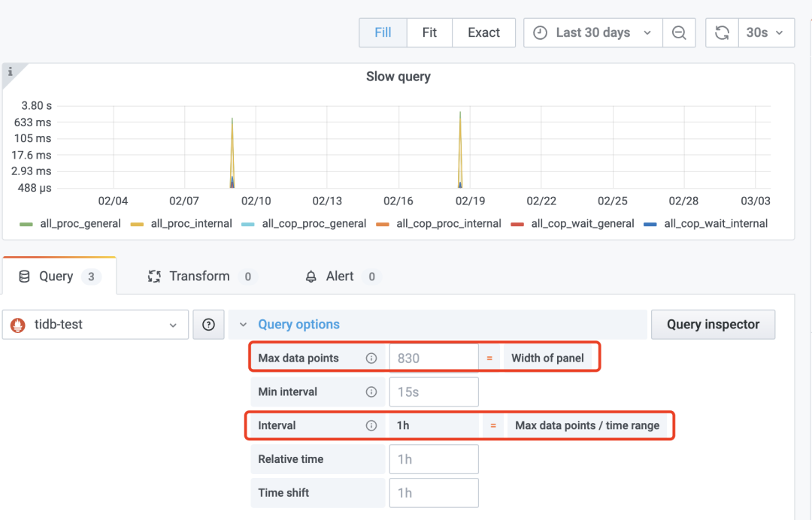Click the refresh dashboard icon
Viewport: 812px width, 520px height.
click(x=722, y=33)
